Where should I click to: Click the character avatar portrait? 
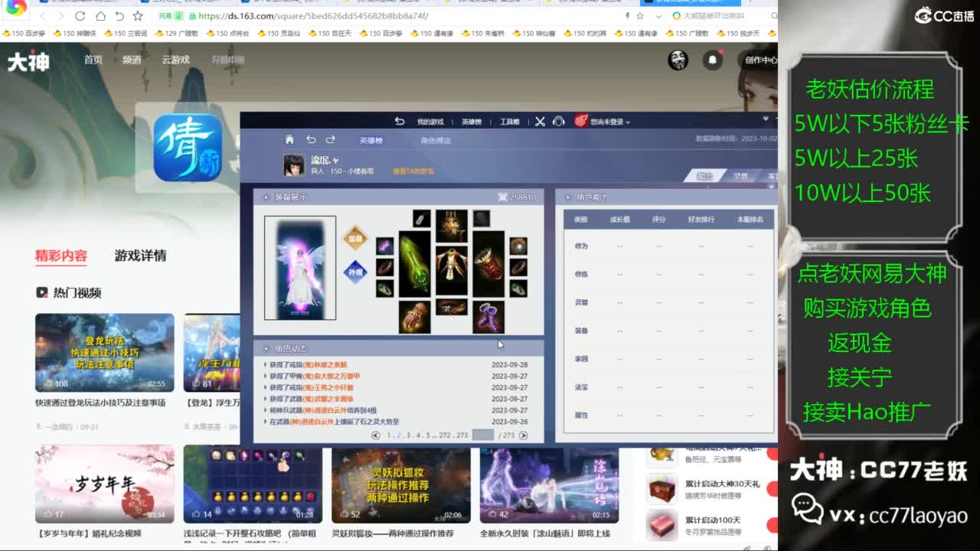click(x=293, y=165)
